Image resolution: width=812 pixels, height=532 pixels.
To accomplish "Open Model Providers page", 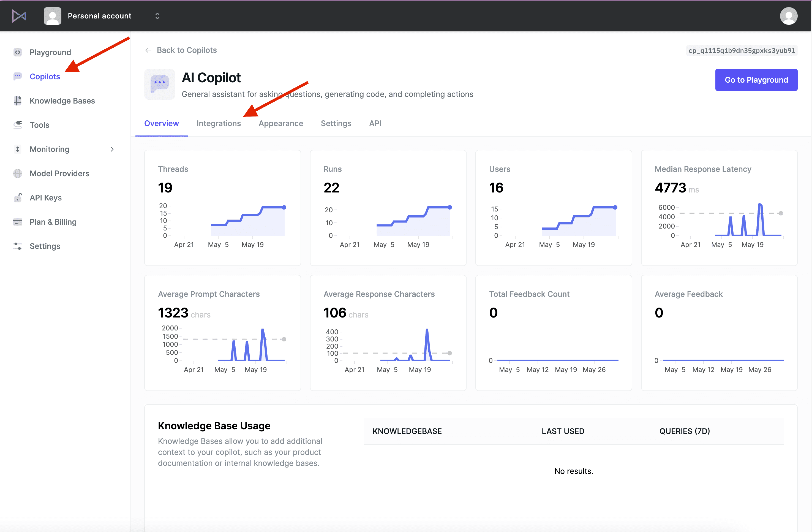I will click(59, 173).
